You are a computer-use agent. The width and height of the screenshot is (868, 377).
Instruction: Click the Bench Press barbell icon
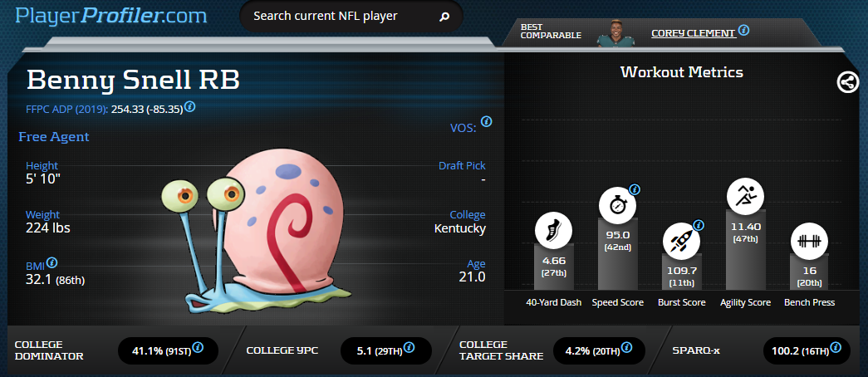(x=808, y=240)
